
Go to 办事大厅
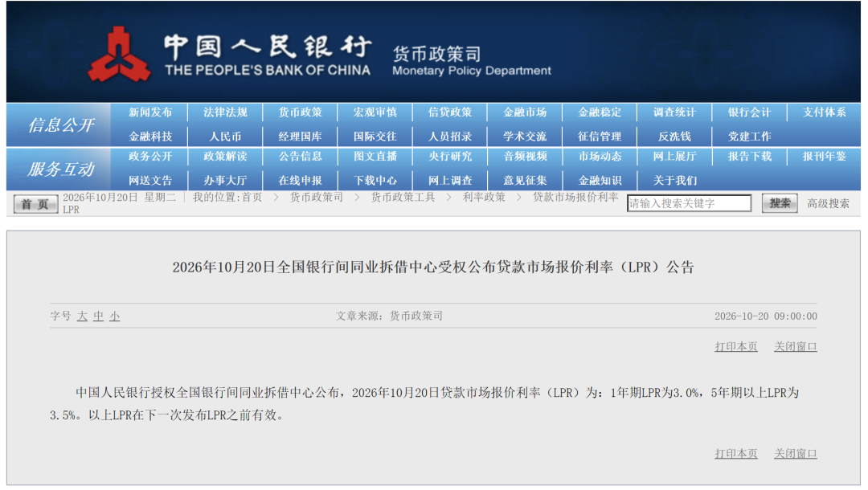[x=225, y=180]
